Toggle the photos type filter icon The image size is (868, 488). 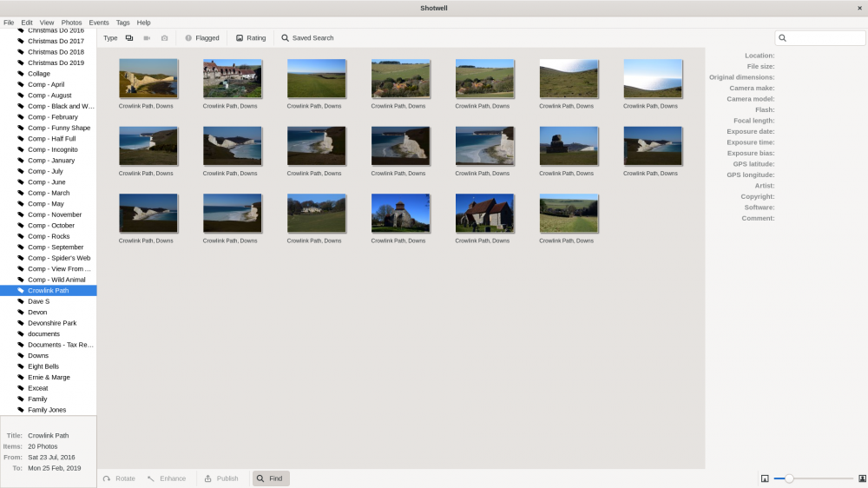pos(129,38)
